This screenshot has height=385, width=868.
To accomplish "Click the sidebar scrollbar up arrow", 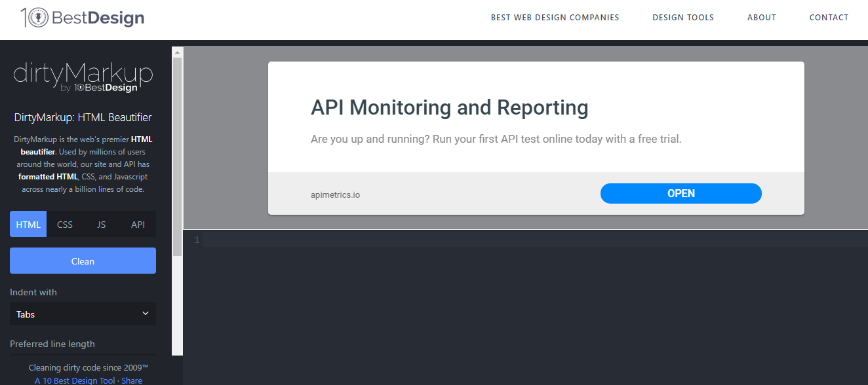I will 177,51.
